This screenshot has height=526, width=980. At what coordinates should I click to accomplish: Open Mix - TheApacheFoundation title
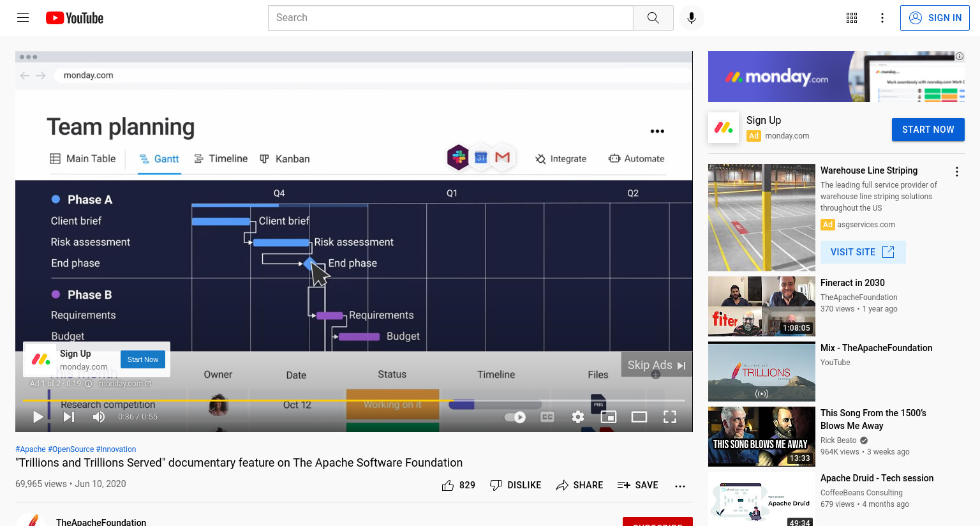pos(876,348)
